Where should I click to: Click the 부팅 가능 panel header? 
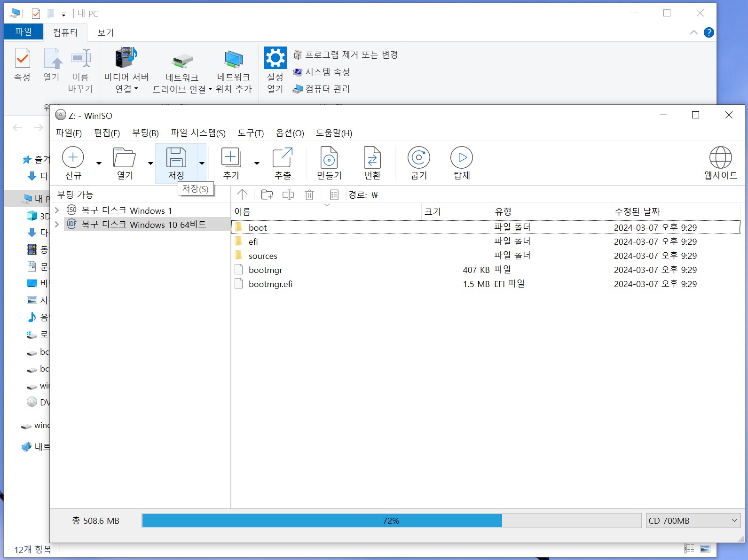75,194
